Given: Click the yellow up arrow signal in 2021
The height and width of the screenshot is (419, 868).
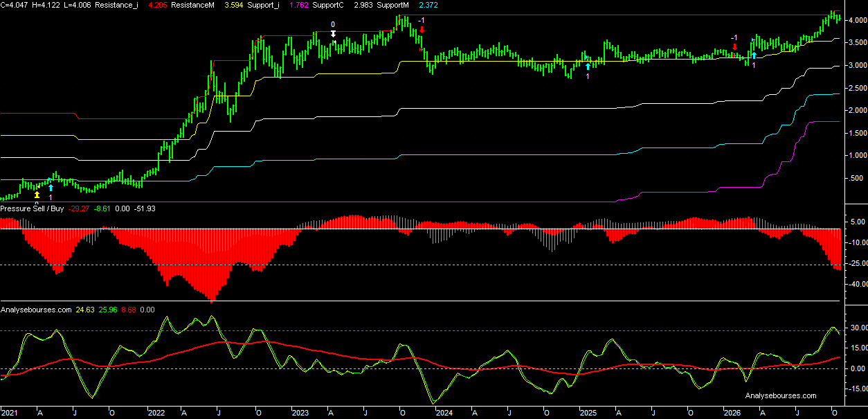Looking at the screenshot, I should (x=37, y=195).
